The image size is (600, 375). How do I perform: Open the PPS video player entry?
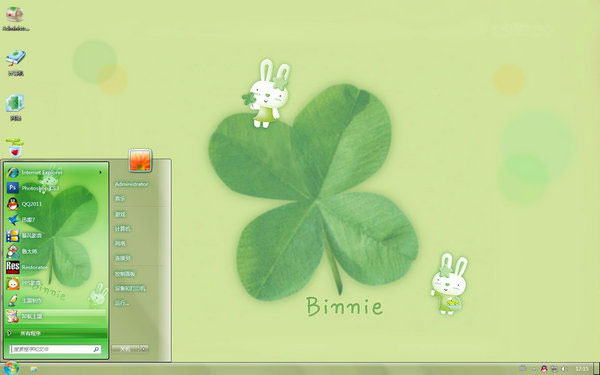(55, 283)
